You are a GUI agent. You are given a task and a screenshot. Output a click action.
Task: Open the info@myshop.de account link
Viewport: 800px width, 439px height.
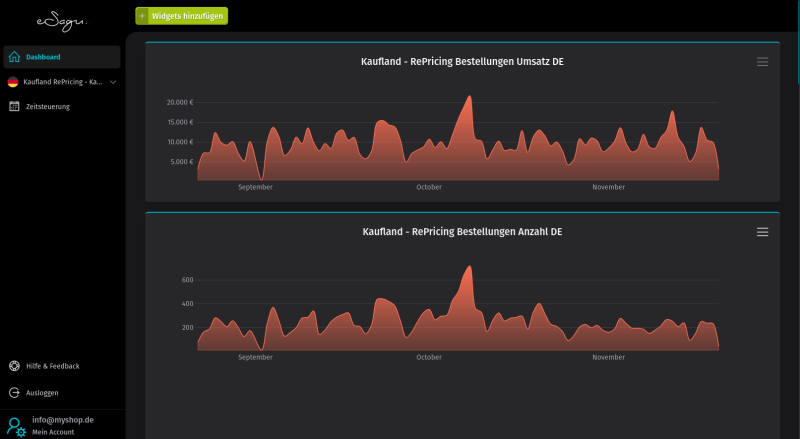(x=63, y=420)
